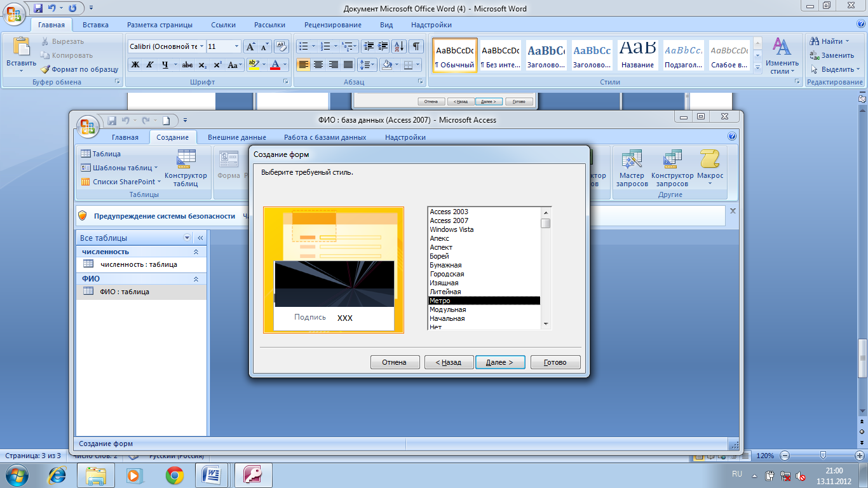868x488 pixels.
Task: Toggle superscript in Word ribbon
Action: tap(218, 65)
